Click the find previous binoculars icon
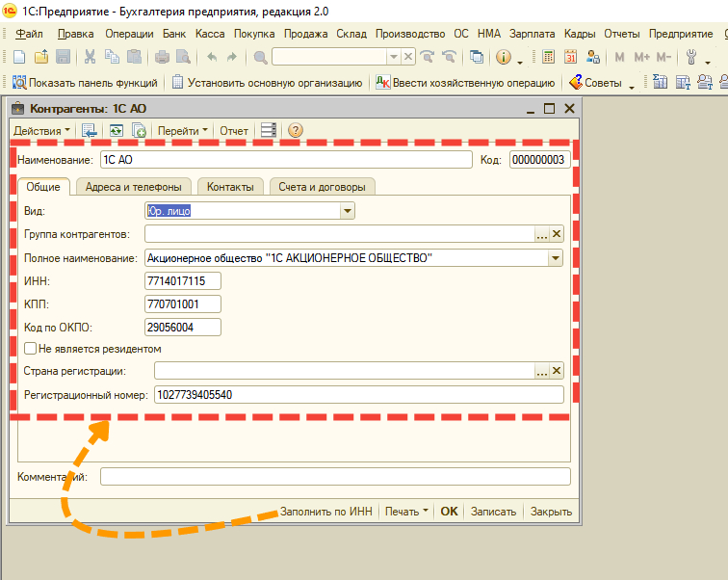This screenshot has width=728, height=580. 449,57
